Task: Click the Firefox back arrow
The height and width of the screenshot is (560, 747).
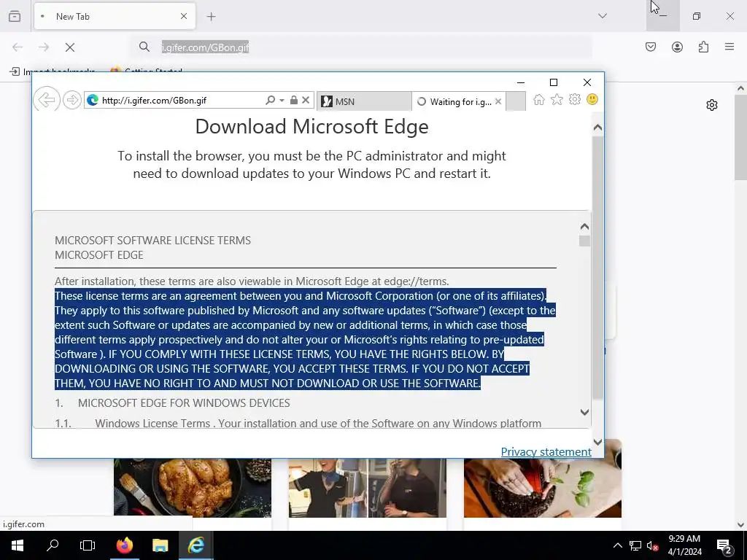Action: click(18, 47)
